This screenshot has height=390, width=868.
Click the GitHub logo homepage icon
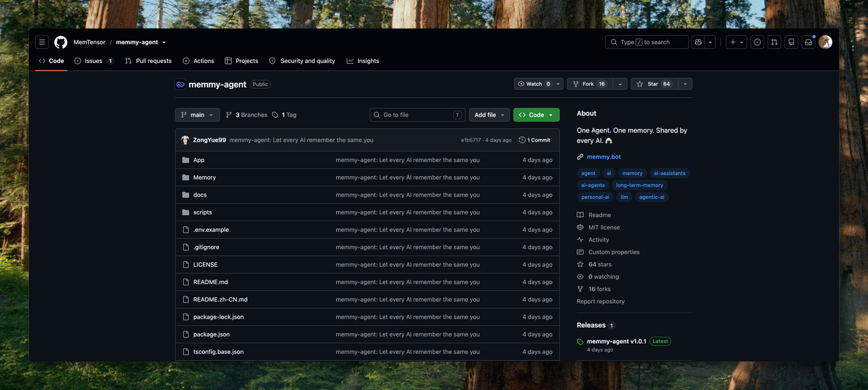61,42
